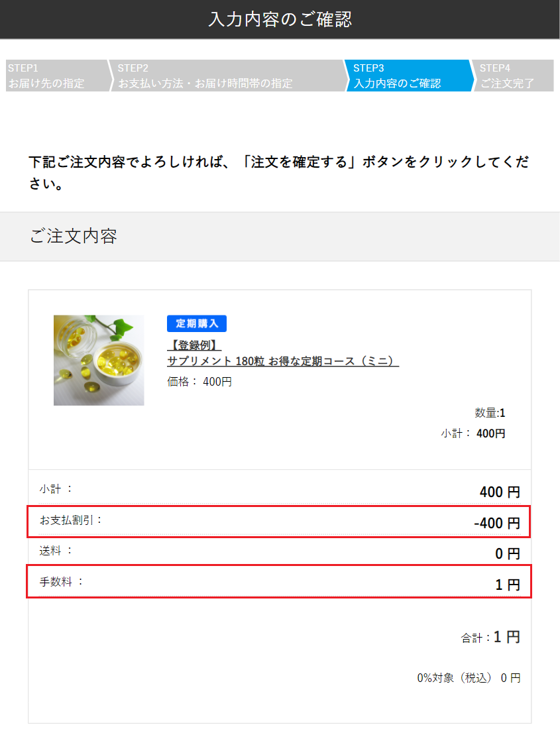The height and width of the screenshot is (735, 560).
Task: Click the -400 円 discount amount
Action: (x=497, y=524)
